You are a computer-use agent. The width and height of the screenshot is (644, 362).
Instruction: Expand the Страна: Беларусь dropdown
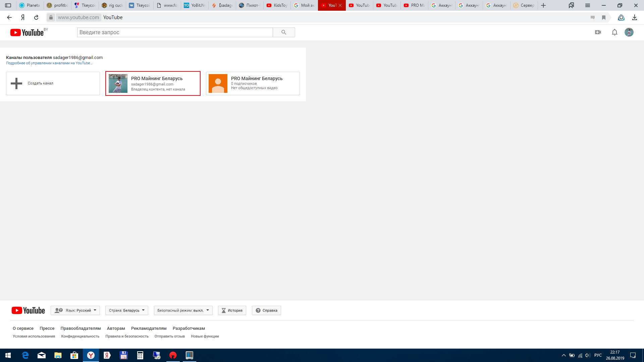point(126,310)
